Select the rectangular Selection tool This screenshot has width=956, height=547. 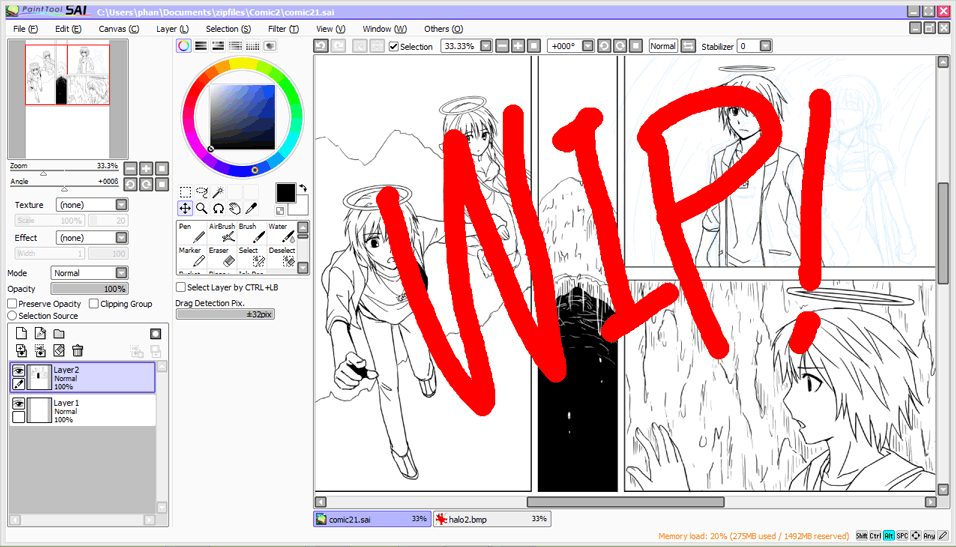pyautogui.click(x=185, y=193)
